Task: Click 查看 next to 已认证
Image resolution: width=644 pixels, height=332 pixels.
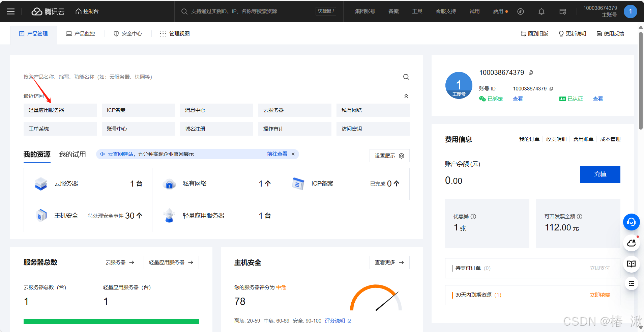Action: 598,99
